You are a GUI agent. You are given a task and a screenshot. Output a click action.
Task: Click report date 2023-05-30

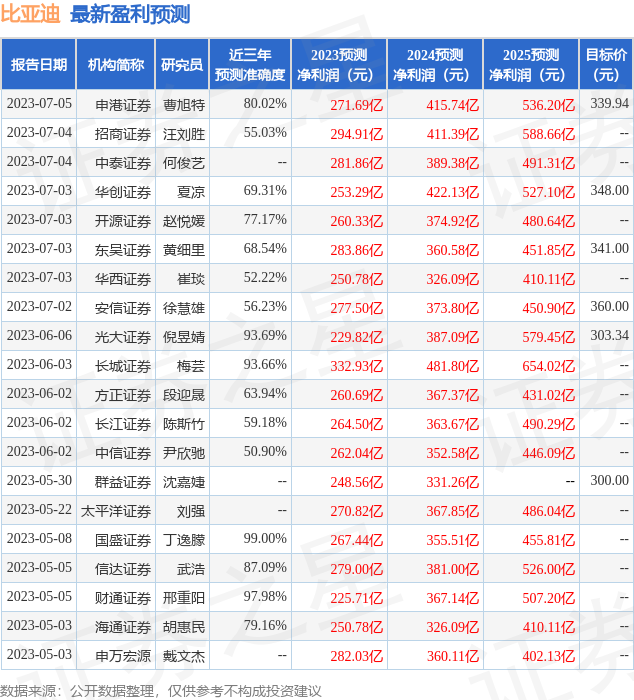point(39,481)
